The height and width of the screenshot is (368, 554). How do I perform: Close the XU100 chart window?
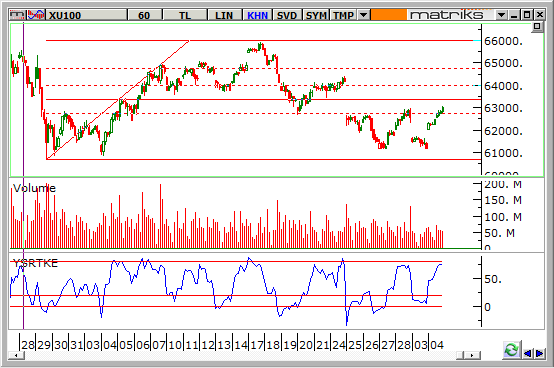point(540,15)
